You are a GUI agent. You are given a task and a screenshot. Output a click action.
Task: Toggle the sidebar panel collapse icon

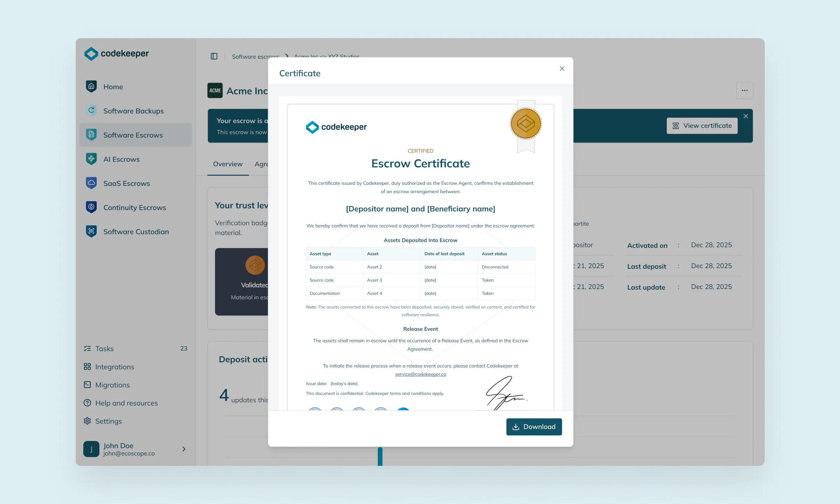[214, 56]
